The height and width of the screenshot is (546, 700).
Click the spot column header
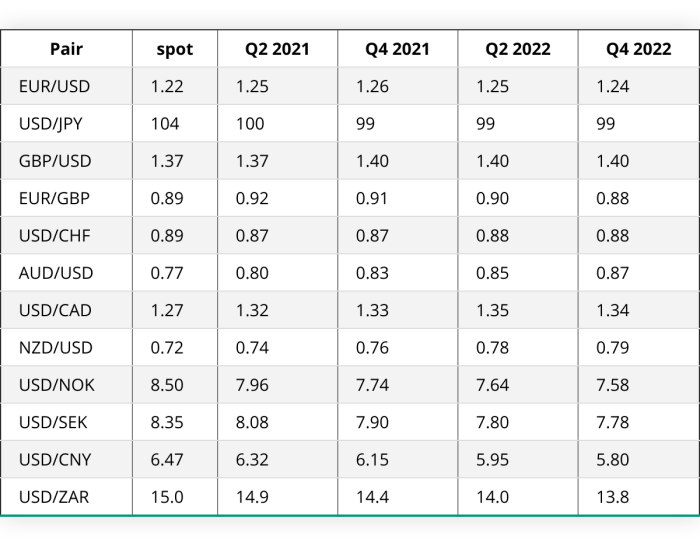click(175, 49)
